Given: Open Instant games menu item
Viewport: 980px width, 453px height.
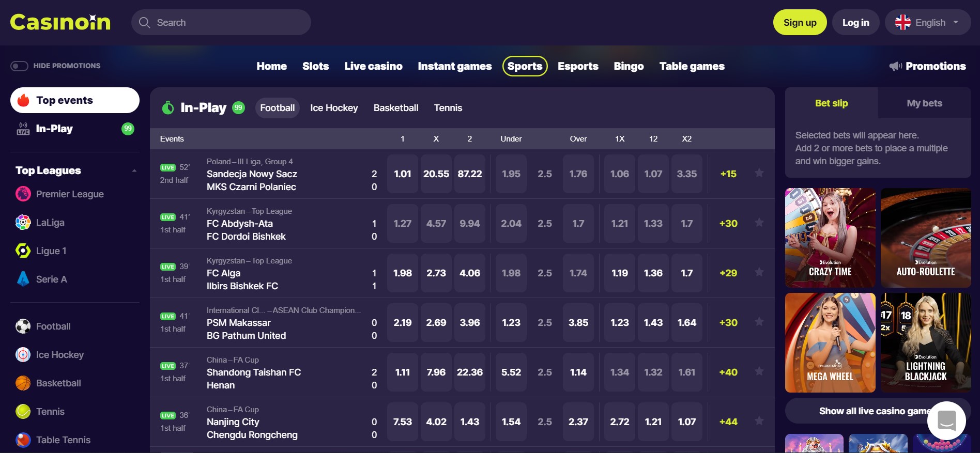Looking at the screenshot, I should [x=455, y=66].
